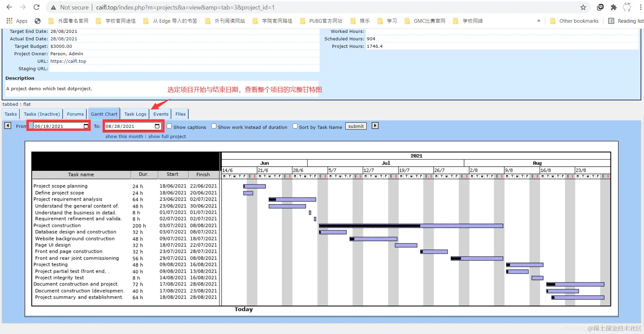Click the browser address bar URL
This screenshot has height=334, width=644.
185,7
